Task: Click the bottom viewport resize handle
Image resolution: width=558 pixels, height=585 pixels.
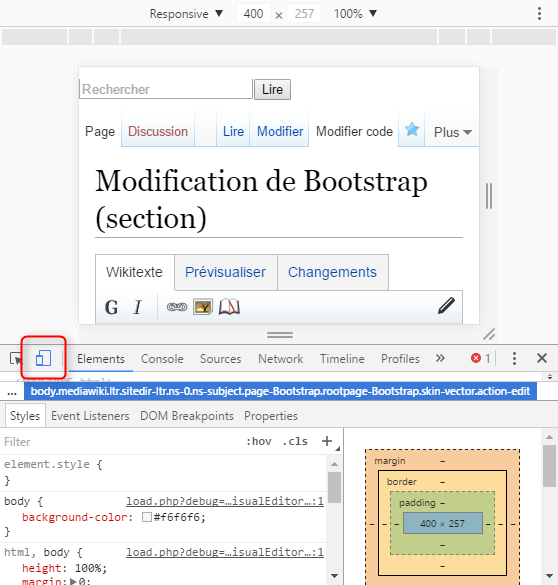Action: [280, 335]
